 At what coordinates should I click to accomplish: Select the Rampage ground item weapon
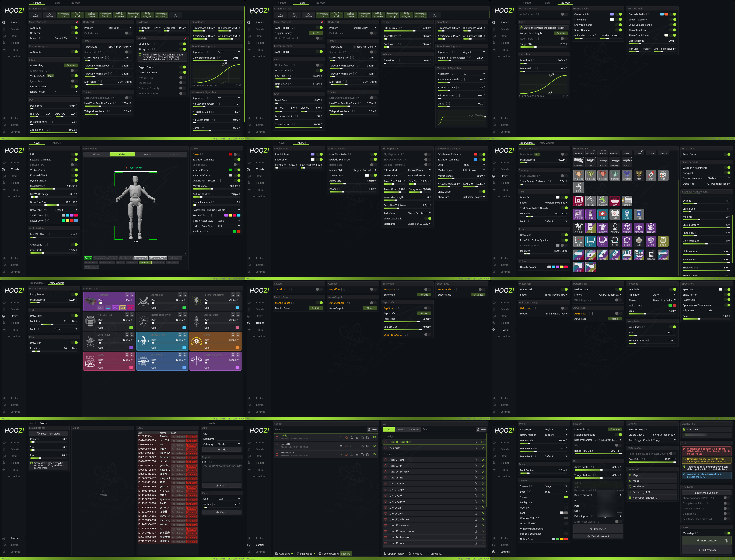(x=615, y=162)
